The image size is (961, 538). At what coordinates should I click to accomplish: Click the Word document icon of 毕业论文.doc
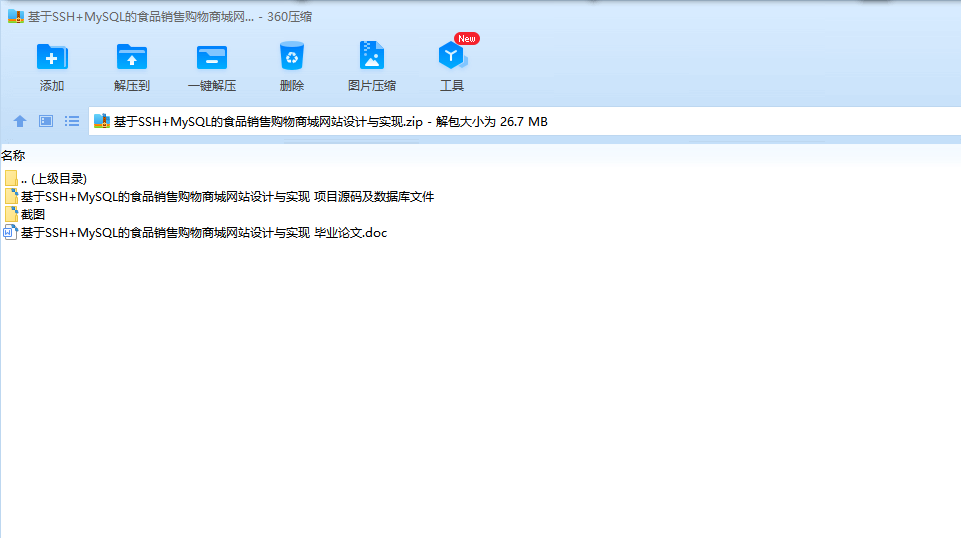[x=10, y=233]
